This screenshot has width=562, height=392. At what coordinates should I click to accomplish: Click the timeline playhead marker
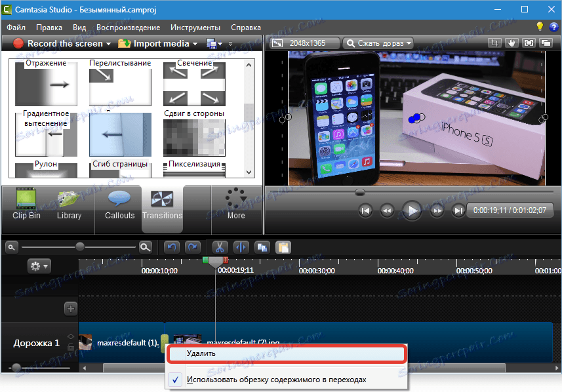(x=215, y=262)
